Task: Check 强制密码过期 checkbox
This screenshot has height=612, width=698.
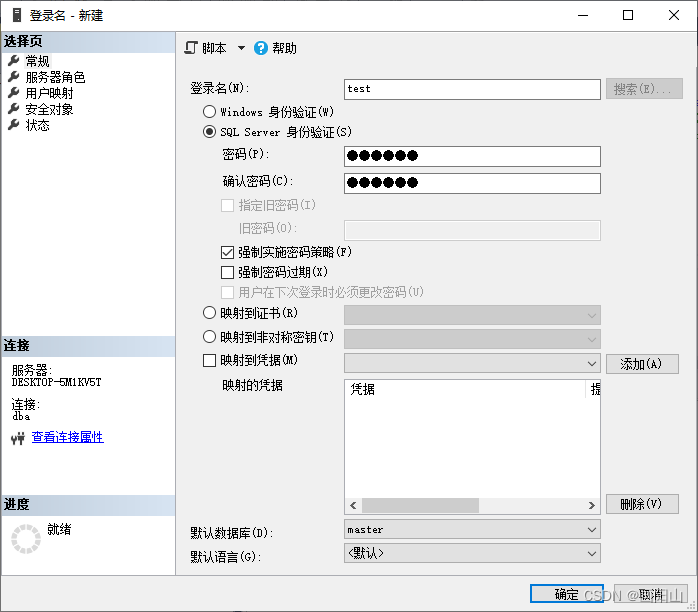Action: coord(227,272)
